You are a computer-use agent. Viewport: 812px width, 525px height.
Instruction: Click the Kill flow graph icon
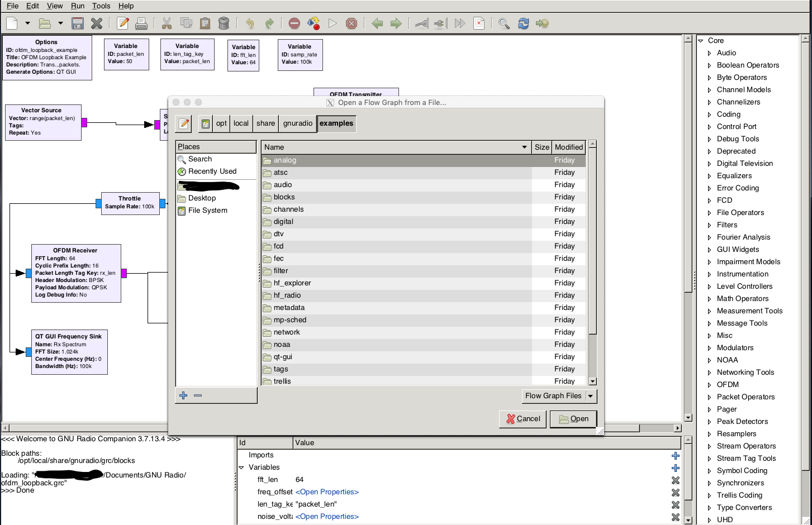pyautogui.click(x=352, y=23)
